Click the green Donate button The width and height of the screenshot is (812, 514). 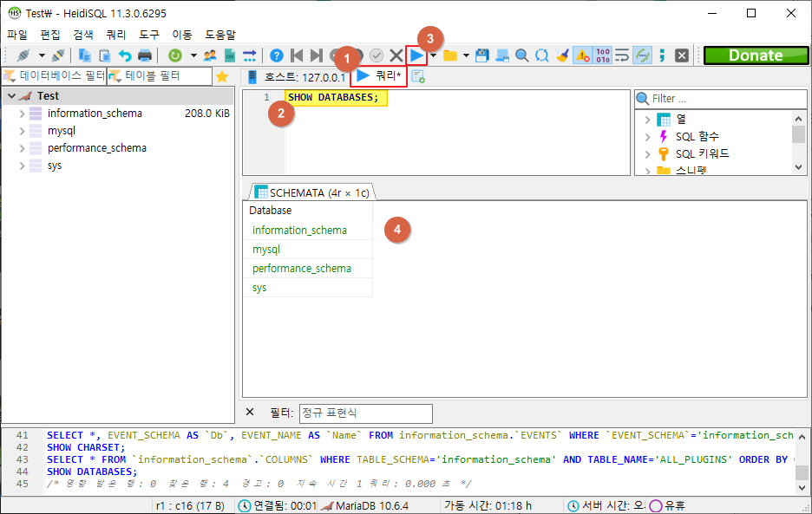coord(756,55)
